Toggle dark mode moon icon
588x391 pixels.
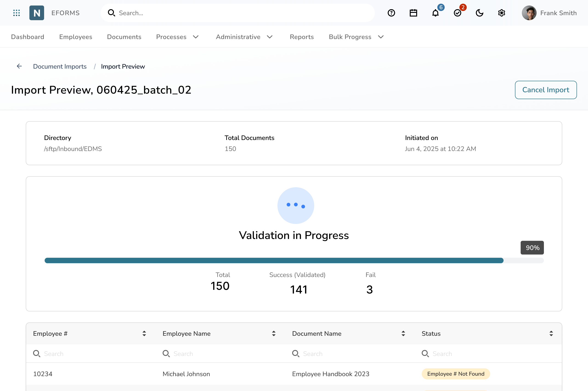(479, 13)
